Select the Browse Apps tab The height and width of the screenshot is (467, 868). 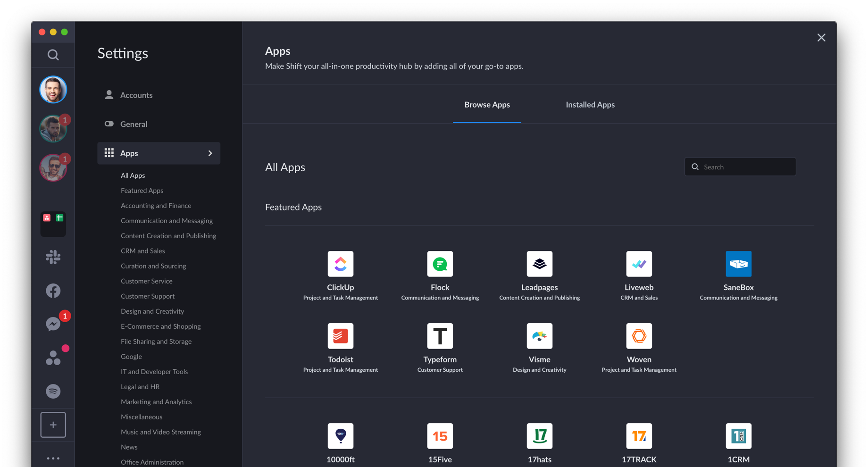(x=487, y=105)
